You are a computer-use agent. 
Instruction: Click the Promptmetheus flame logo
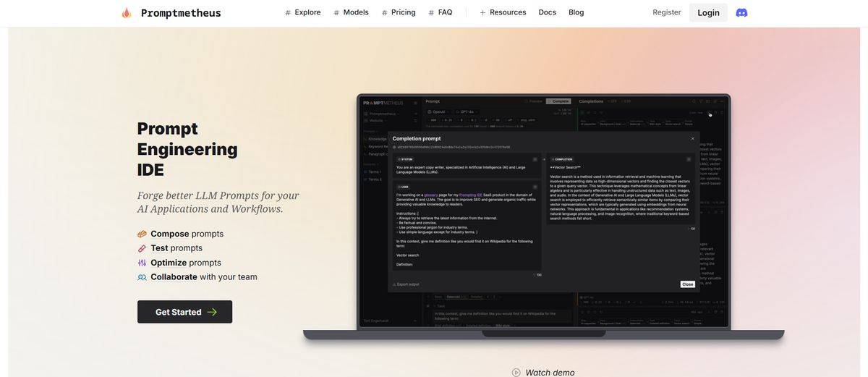127,13
